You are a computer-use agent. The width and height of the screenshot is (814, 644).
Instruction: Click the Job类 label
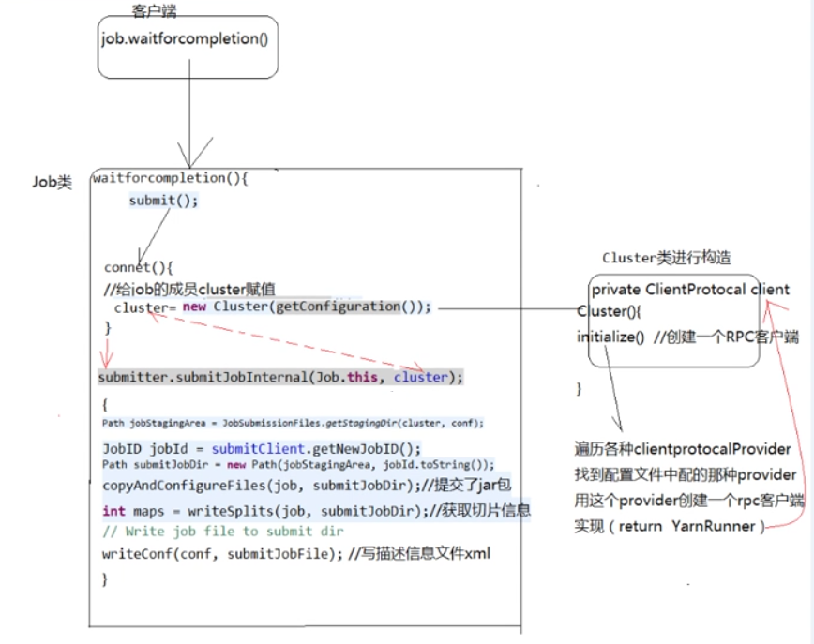52,182
